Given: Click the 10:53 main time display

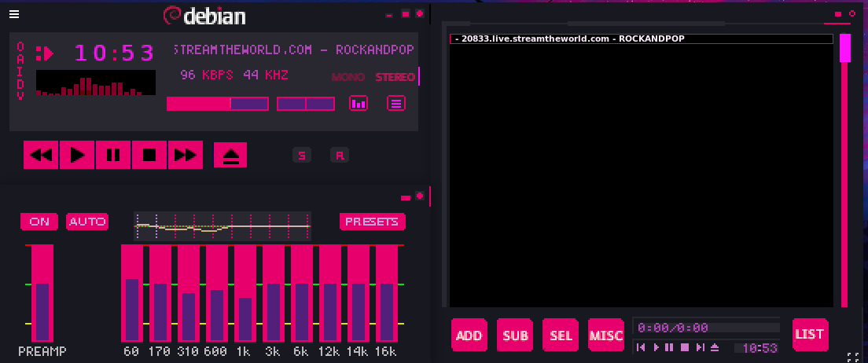Looking at the screenshot, I should point(115,53).
